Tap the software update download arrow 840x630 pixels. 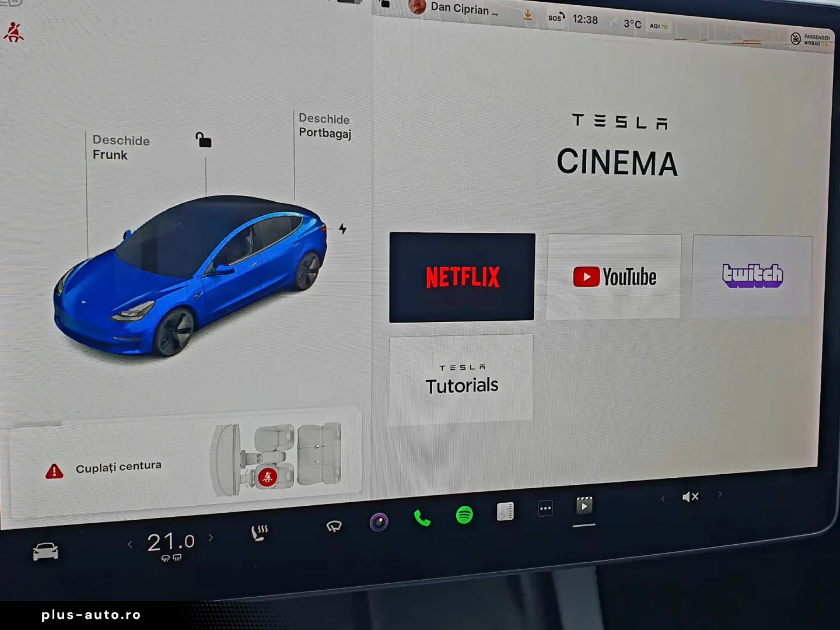tap(528, 15)
